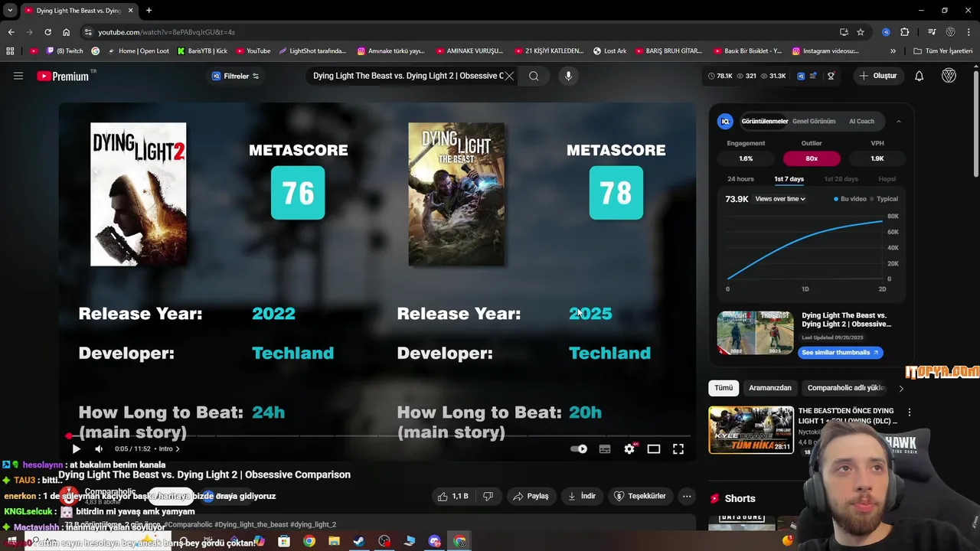Click the İndir download button
980x551 pixels.
point(581,496)
